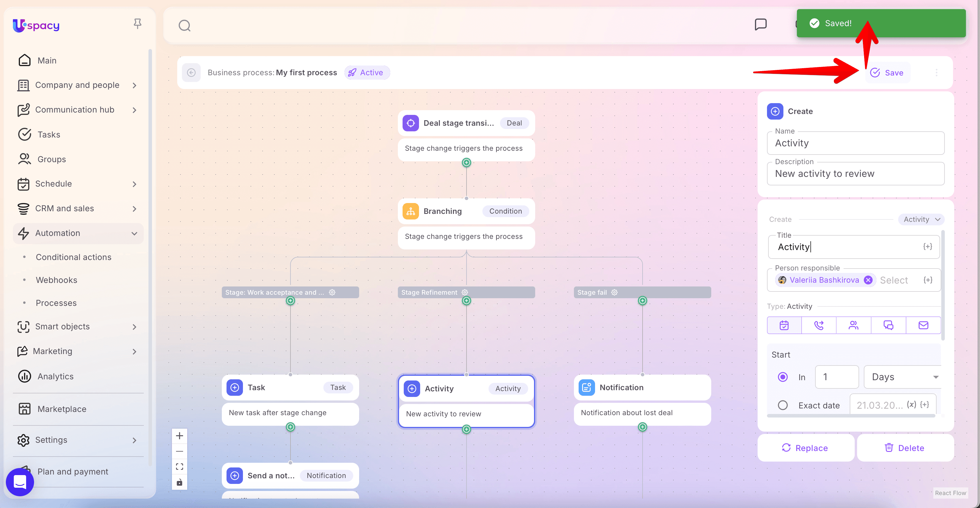
Task: Collapse the Automation sidebar section
Action: point(134,234)
